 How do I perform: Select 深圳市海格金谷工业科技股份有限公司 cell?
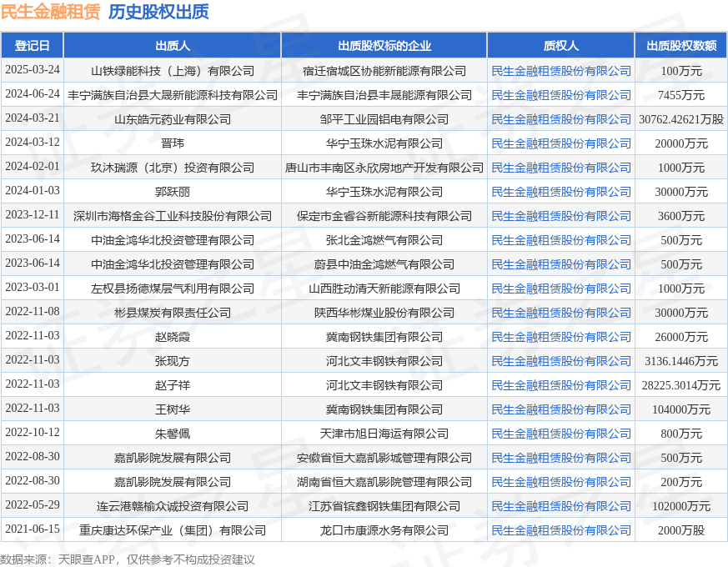pyautogui.click(x=173, y=216)
